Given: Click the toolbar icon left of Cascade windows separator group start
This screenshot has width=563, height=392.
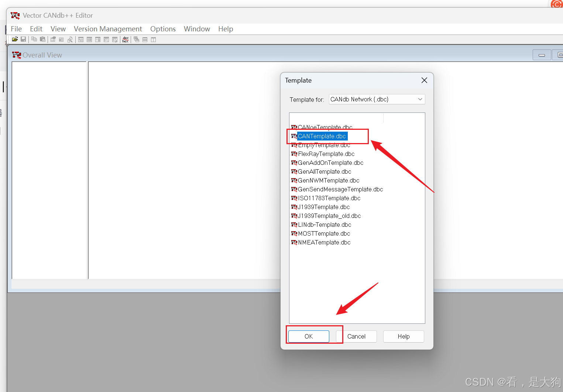Looking at the screenshot, I should (126, 39).
